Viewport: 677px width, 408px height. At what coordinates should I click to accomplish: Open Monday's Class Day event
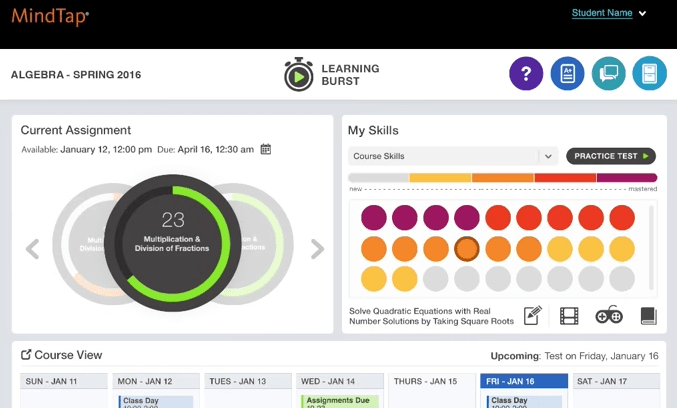pos(156,402)
